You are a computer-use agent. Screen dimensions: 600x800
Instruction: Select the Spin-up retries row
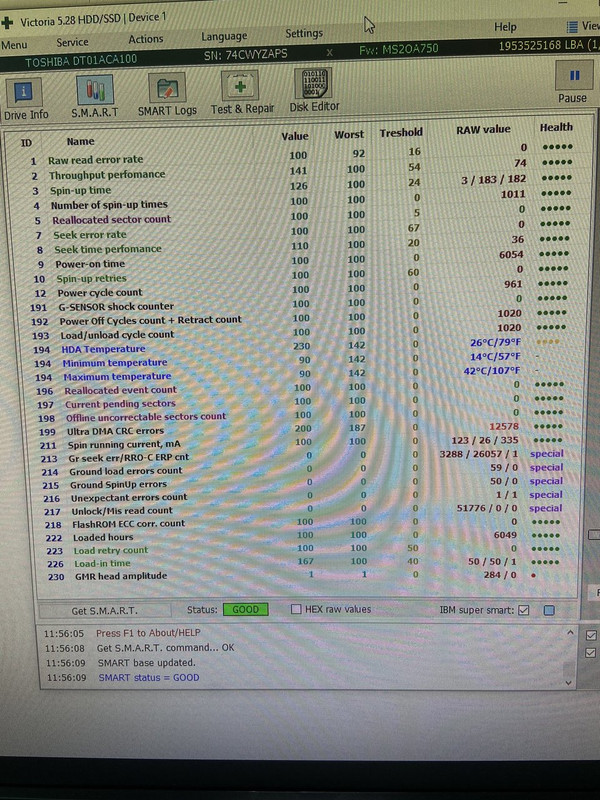click(301, 274)
